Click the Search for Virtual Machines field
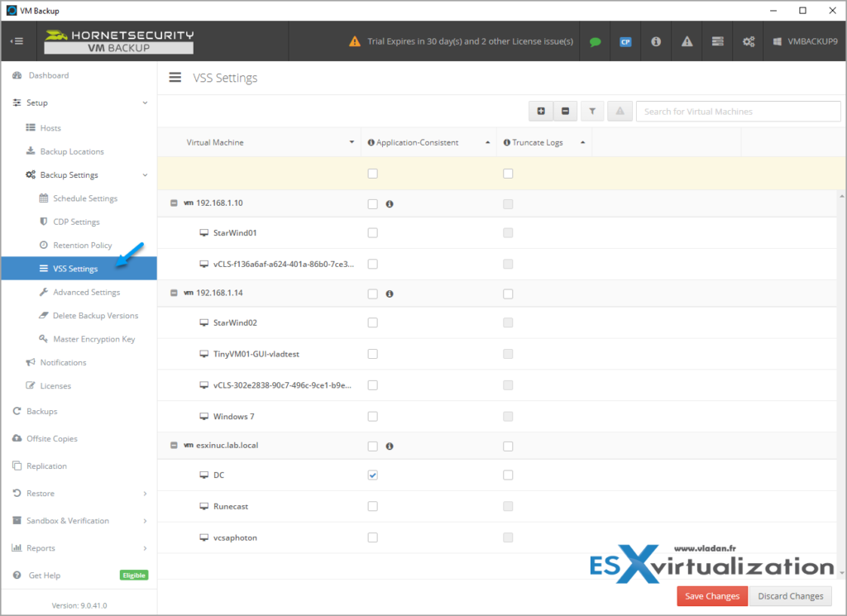The width and height of the screenshot is (847, 616). pyautogui.click(x=736, y=111)
